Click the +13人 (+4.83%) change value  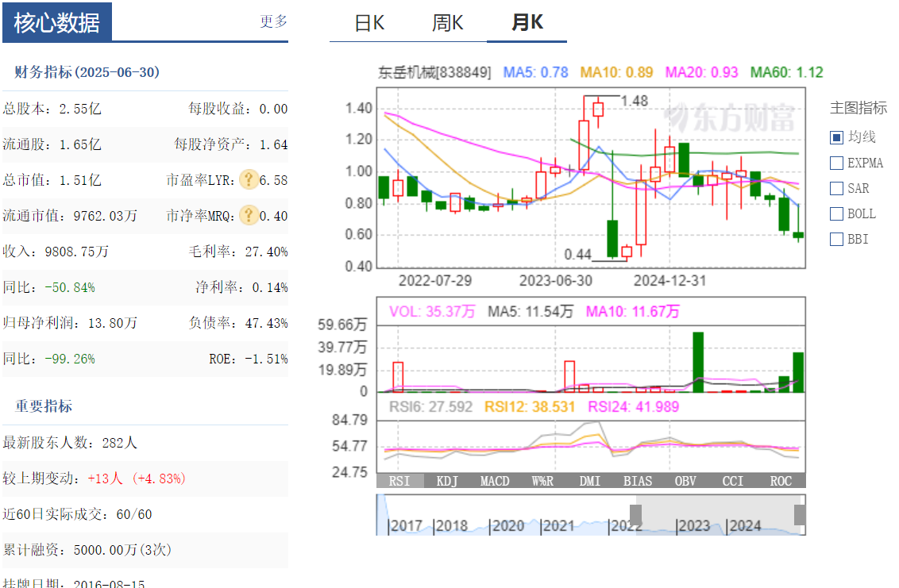coord(137,478)
